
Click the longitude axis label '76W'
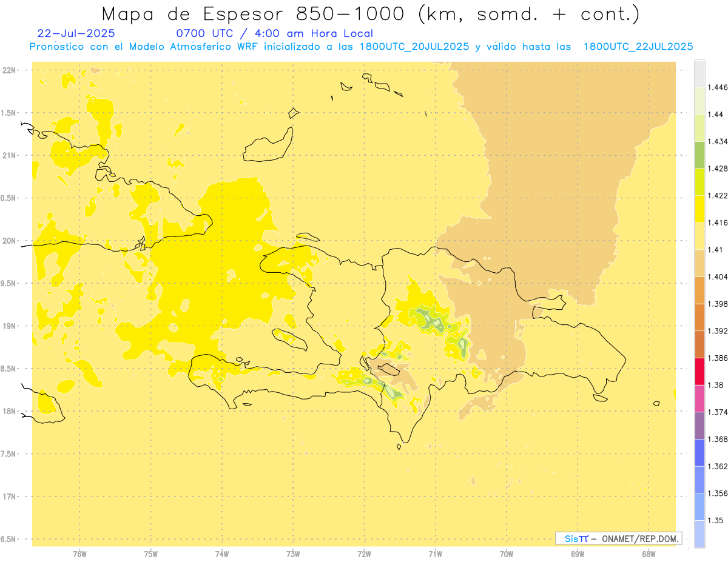80,554
